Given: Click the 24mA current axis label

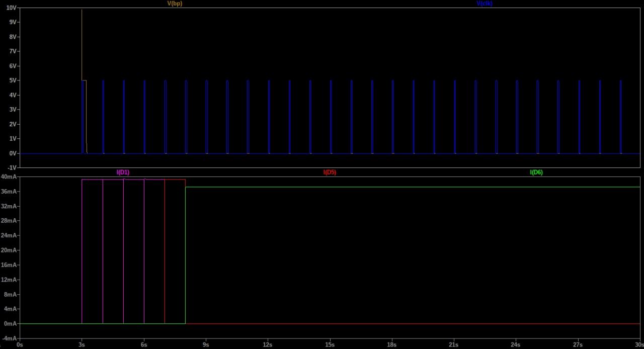Looking at the screenshot, I should pos(9,235).
